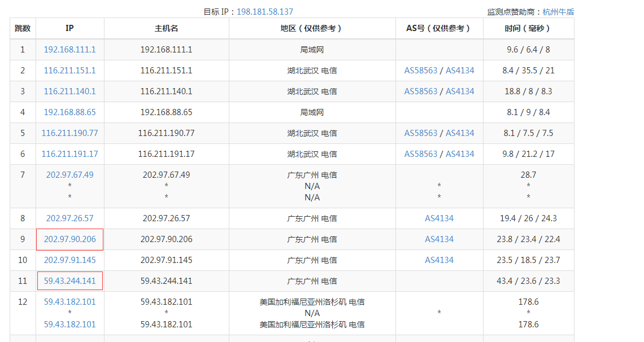Open IP 59.43.182.101 on hop 12
644x342 pixels.
(69, 302)
